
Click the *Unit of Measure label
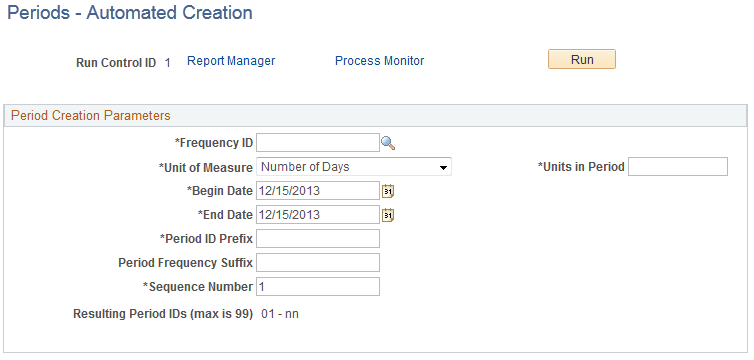click(205, 167)
